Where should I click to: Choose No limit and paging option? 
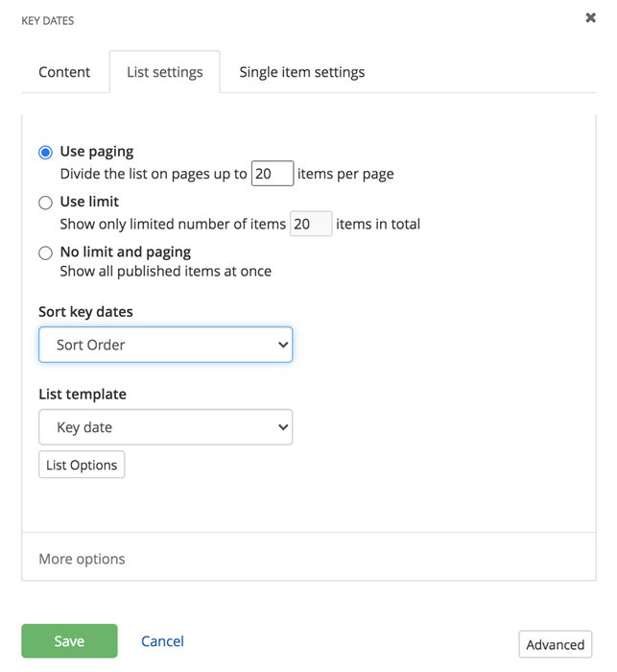pyautogui.click(x=45, y=252)
